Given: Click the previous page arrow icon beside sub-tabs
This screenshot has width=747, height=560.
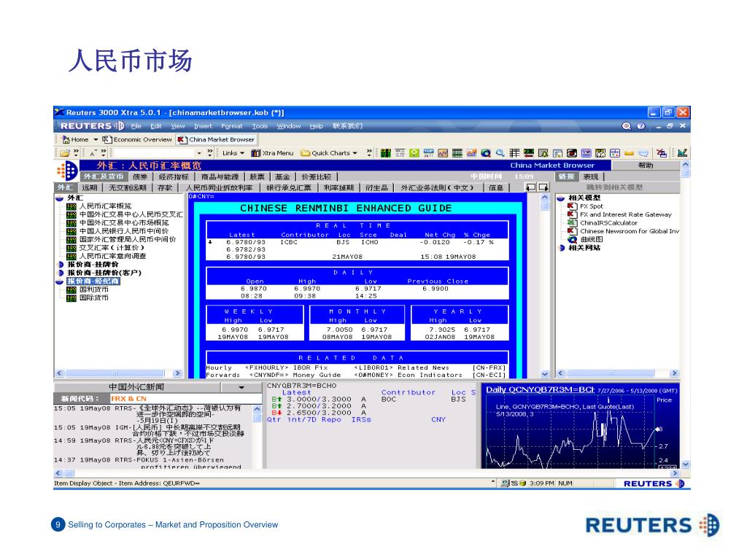Looking at the screenshot, I should point(530,187).
